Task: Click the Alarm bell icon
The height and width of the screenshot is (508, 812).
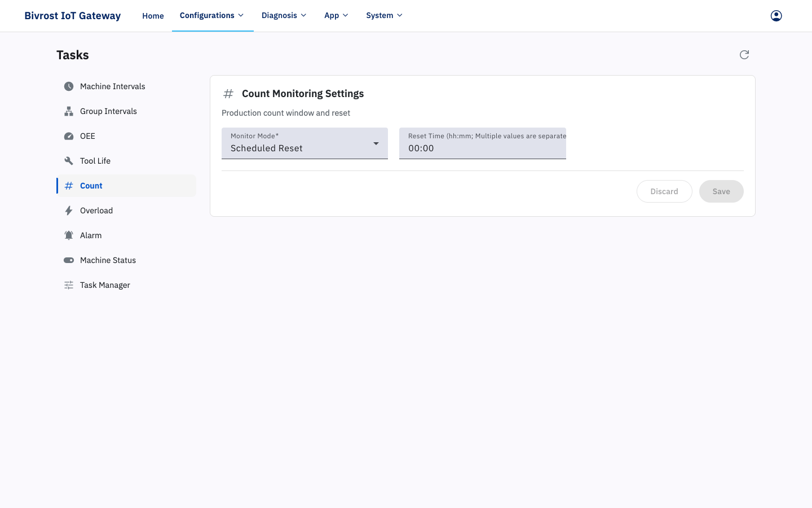Action: coord(69,235)
